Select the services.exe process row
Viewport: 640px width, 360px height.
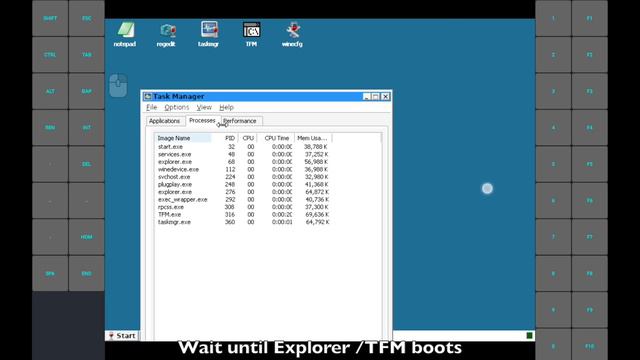[x=244, y=154]
